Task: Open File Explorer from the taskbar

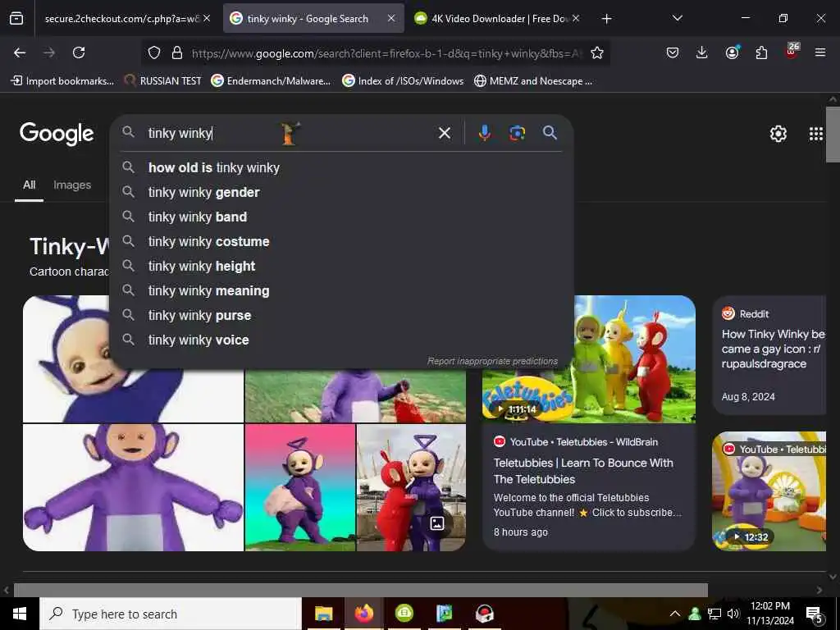Action: [323, 614]
